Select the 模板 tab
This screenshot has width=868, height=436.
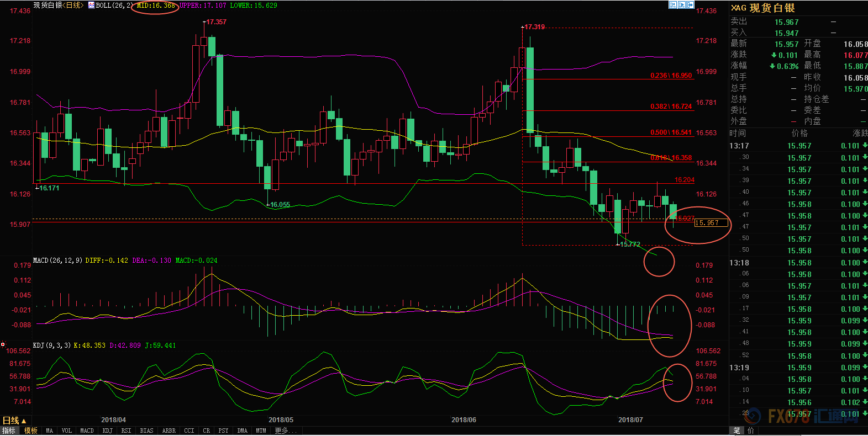click(x=31, y=430)
